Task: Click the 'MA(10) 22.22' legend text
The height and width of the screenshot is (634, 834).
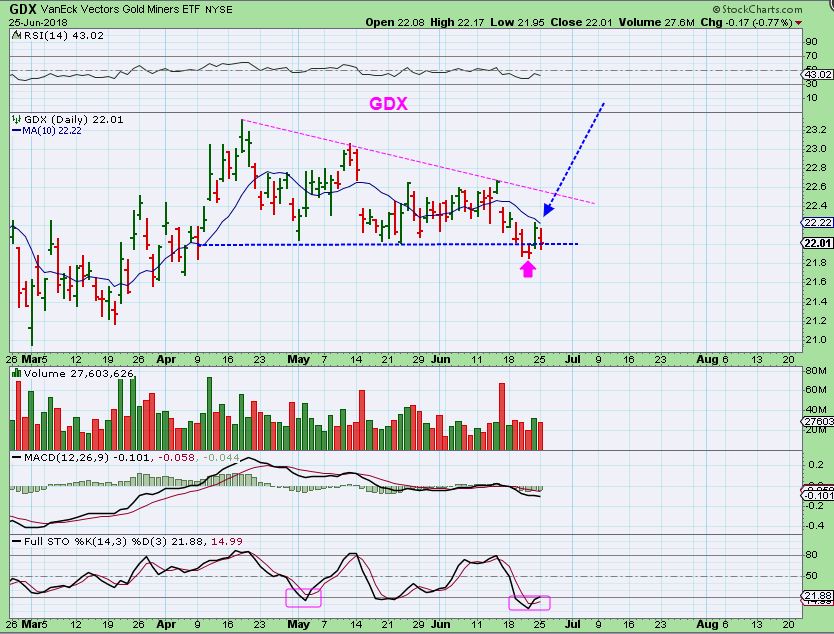Action: pos(52,131)
